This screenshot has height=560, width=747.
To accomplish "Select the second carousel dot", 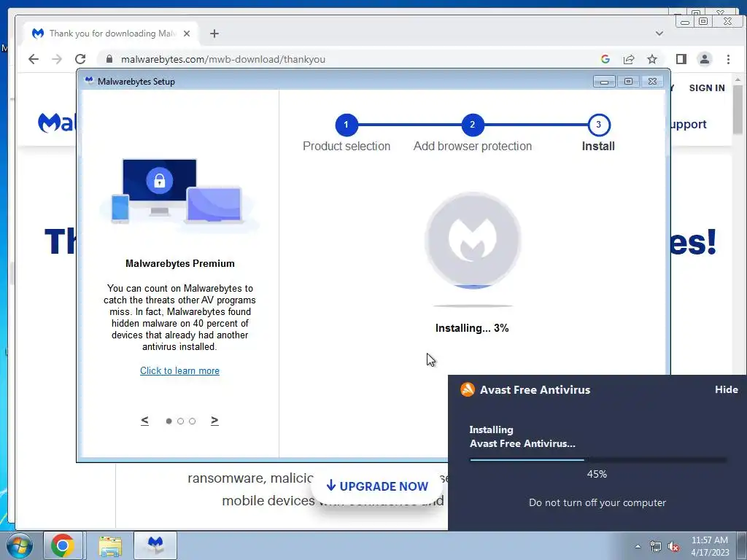I will click(181, 421).
